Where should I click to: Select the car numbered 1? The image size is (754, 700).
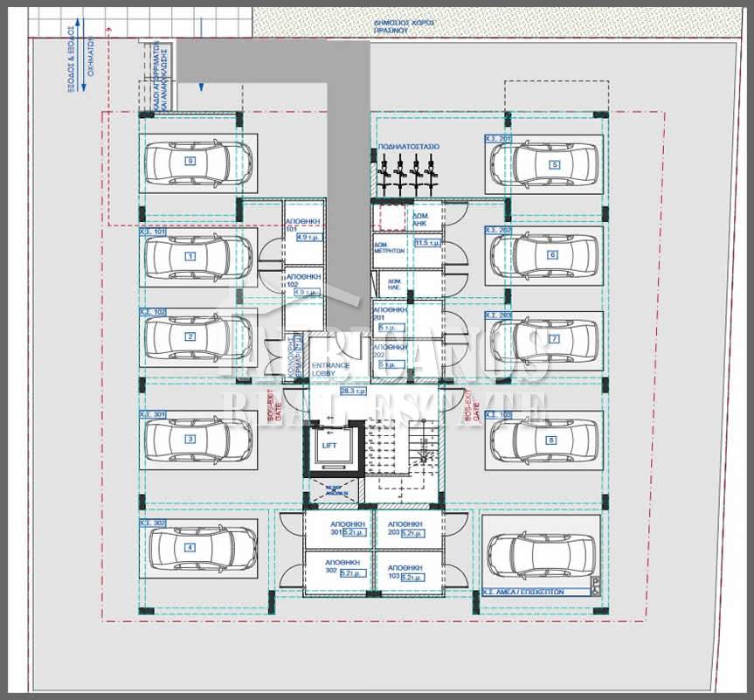[x=190, y=256]
